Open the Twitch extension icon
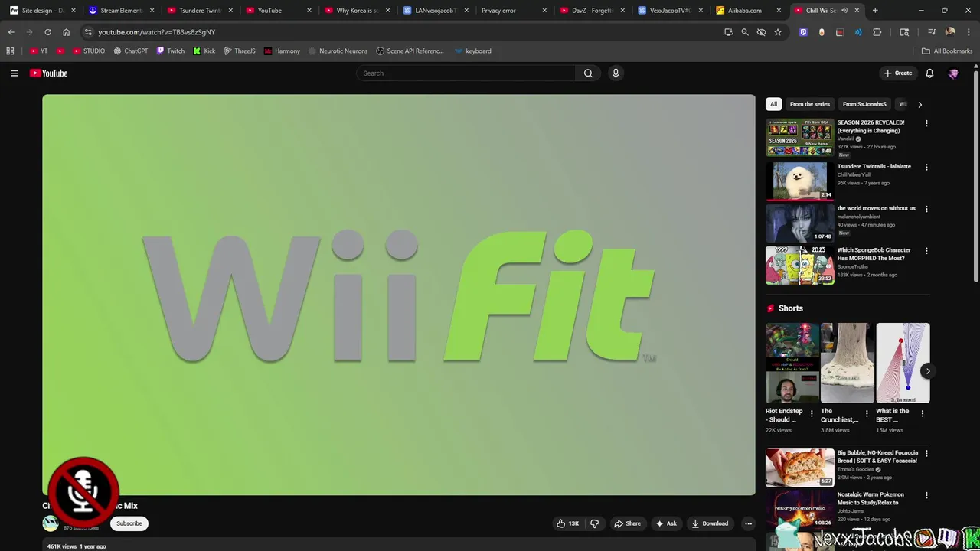The image size is (980, 551). (x=803, y=32)
